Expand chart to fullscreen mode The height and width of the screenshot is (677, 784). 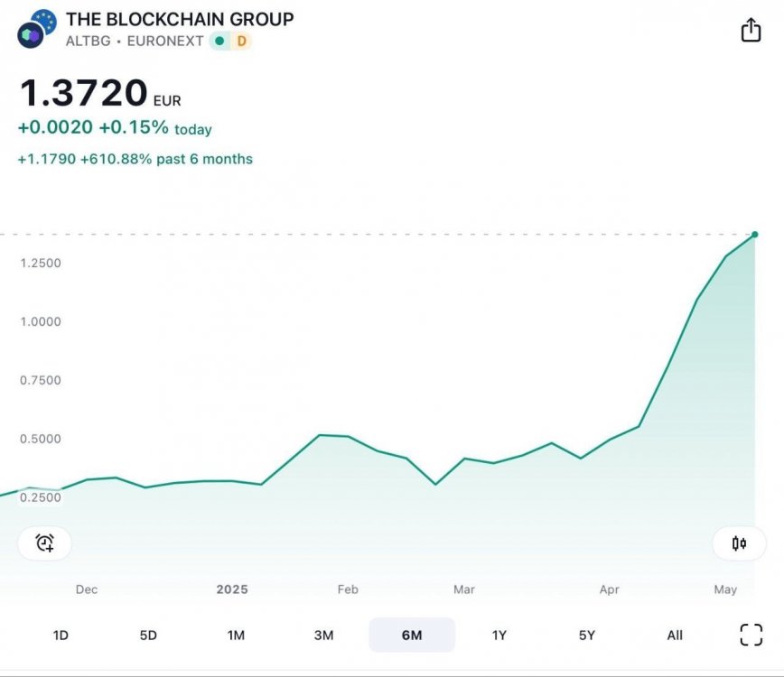[751, 635]
